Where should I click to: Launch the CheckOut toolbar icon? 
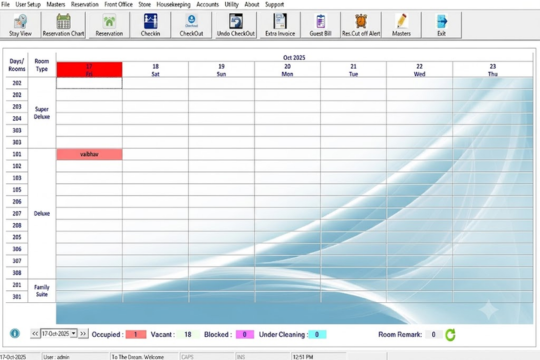point(191,25)
